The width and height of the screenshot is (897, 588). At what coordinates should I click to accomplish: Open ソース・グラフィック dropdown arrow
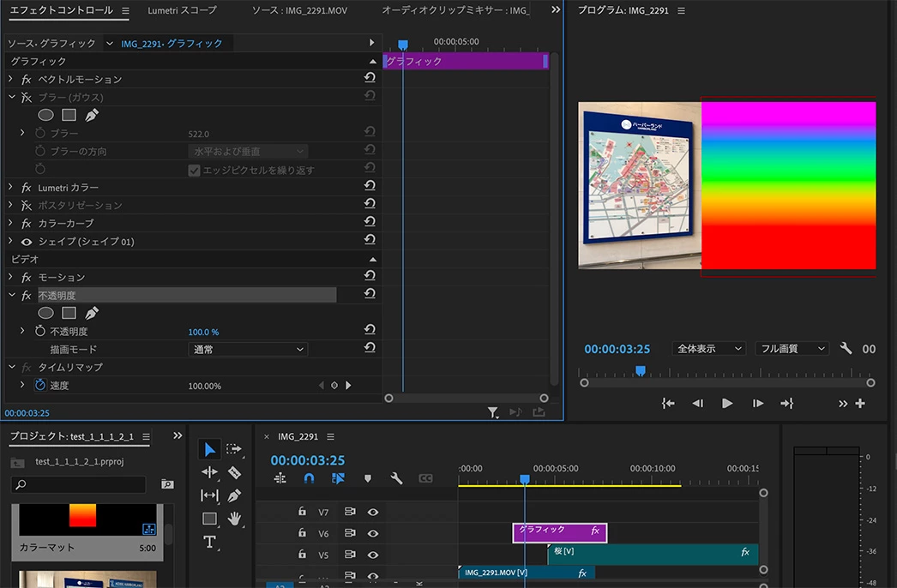[109, 43]
